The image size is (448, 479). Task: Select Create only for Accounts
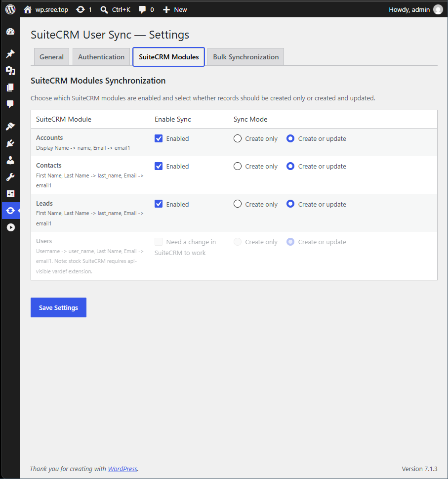238,138
